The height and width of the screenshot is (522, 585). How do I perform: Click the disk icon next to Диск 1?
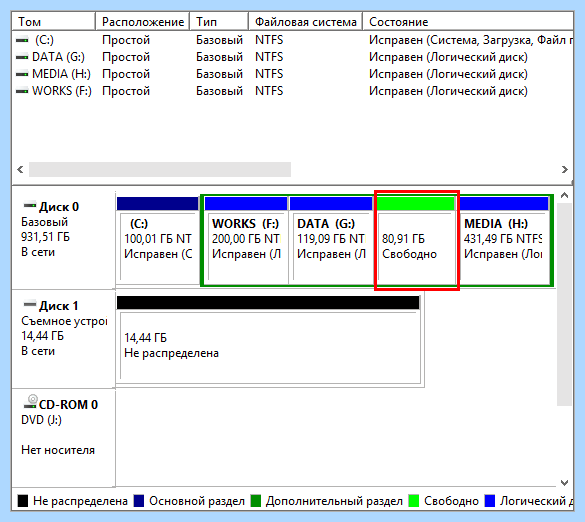(30, 304)
